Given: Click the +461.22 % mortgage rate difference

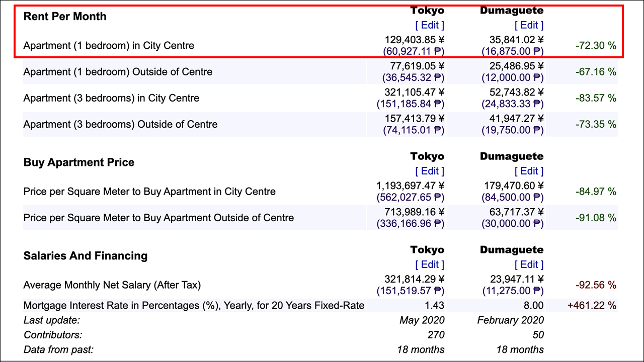Looking at the screenshot, I should pyautogui.click(x=592, y=305).
